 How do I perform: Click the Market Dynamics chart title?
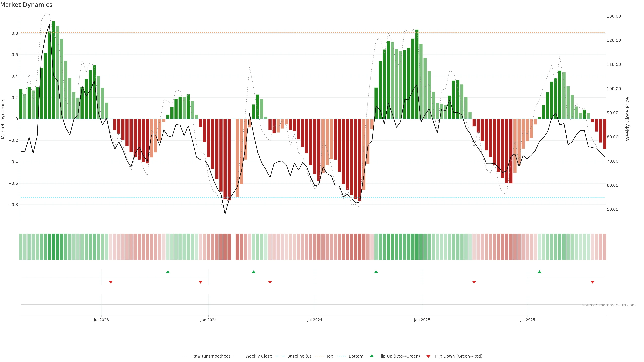point(26,5)
